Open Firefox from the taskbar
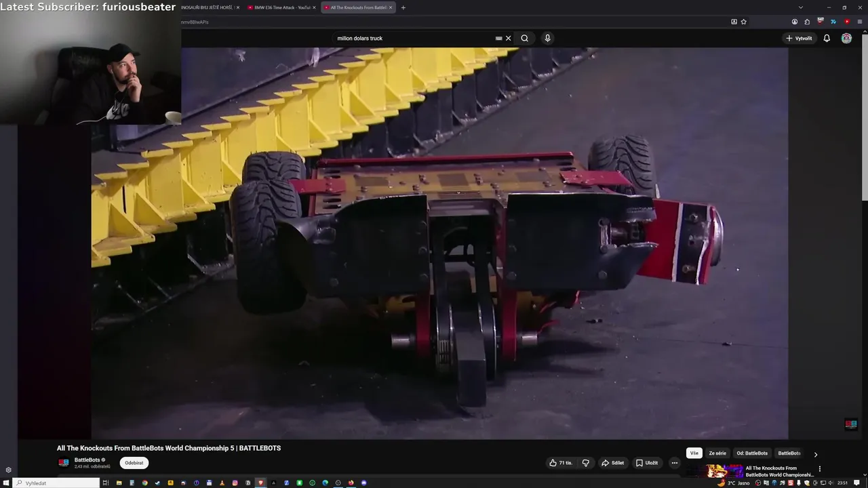 (x=351, y=483)
